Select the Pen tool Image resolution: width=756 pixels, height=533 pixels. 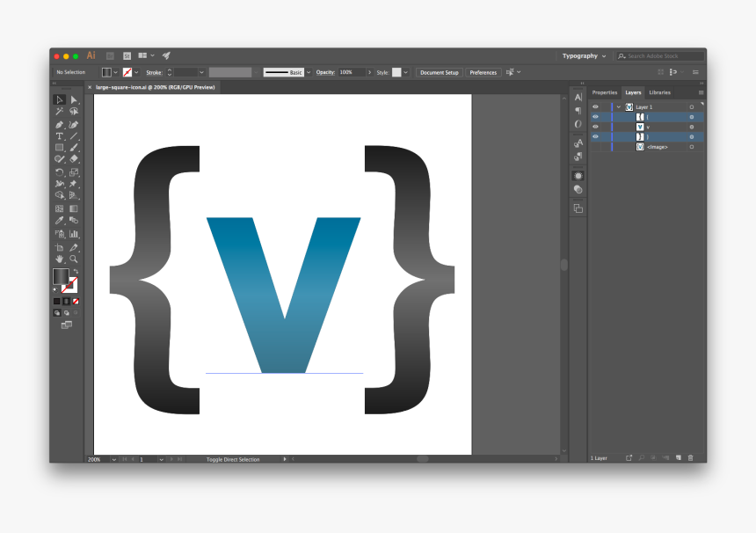[59, 124]
